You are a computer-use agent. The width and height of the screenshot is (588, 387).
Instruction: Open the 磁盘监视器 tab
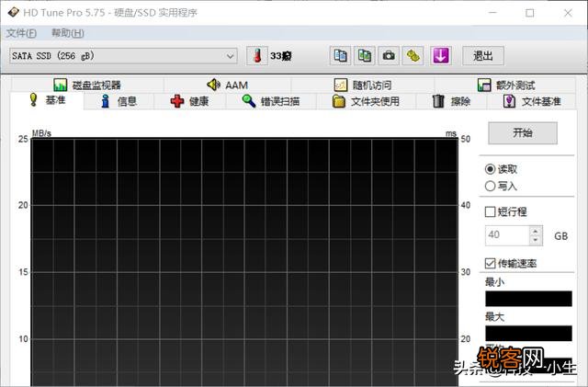click(87, 85)
